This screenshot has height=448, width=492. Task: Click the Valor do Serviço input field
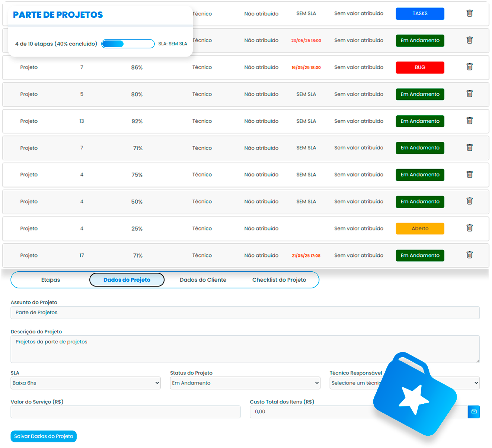[x=125, y=412]
